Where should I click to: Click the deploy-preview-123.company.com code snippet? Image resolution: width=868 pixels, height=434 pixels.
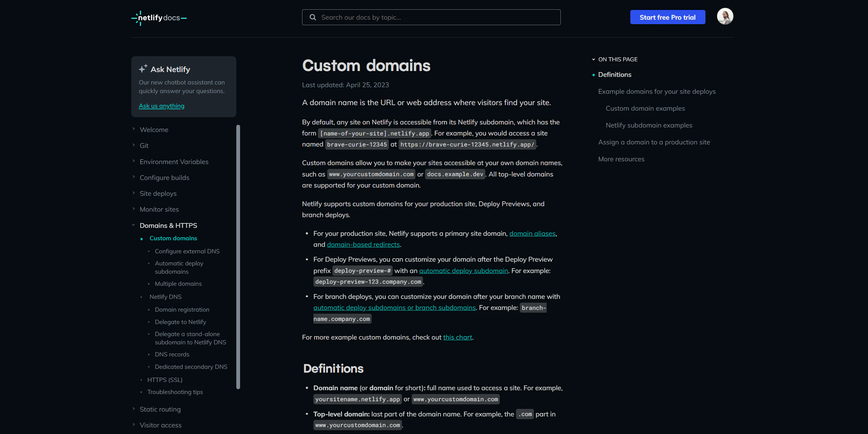[368, 282]
